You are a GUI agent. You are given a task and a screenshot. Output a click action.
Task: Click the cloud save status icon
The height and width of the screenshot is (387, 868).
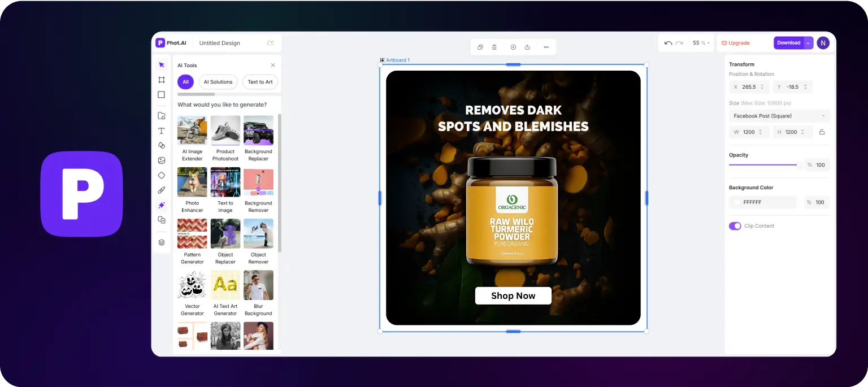(x=270, y=43)
